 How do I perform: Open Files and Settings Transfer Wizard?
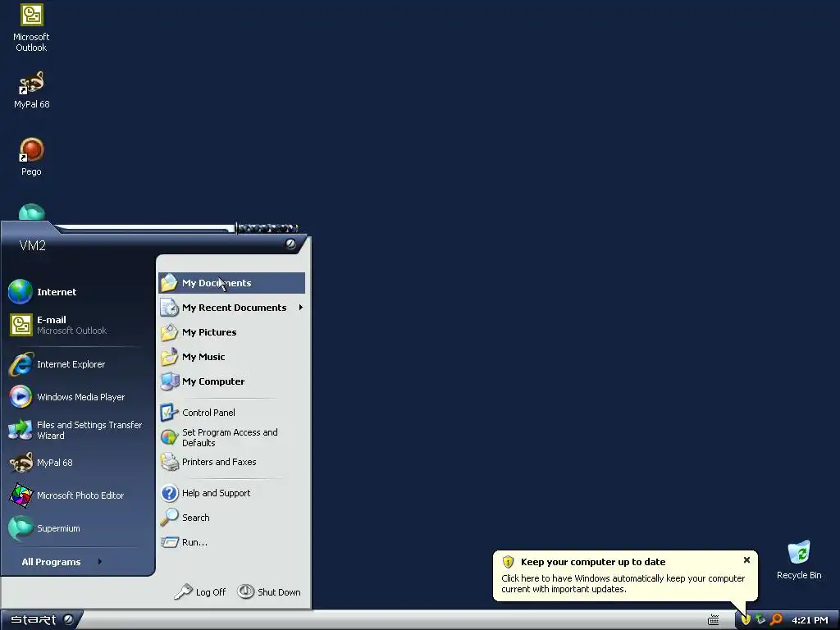(x=75, y=430)
